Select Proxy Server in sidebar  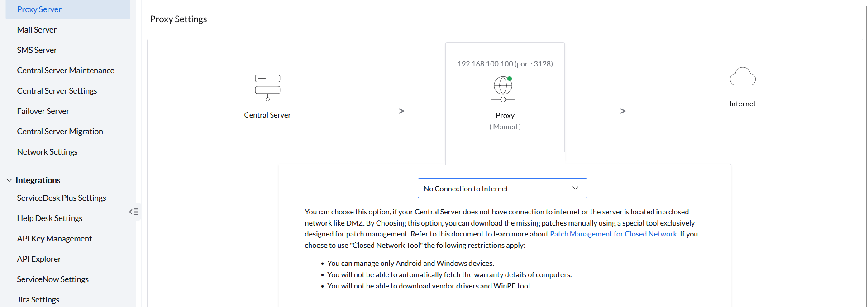pyautogui.click(x=39, y=9)
